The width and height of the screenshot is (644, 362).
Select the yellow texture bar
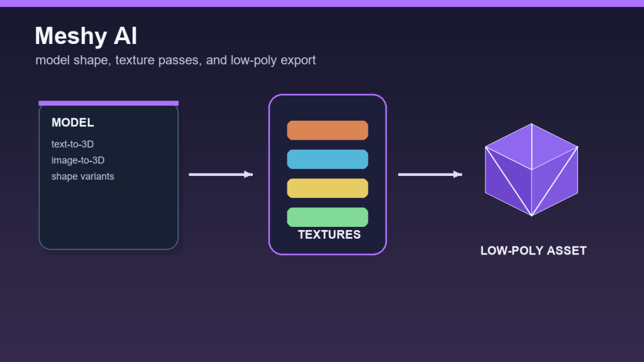pos(327,188)
